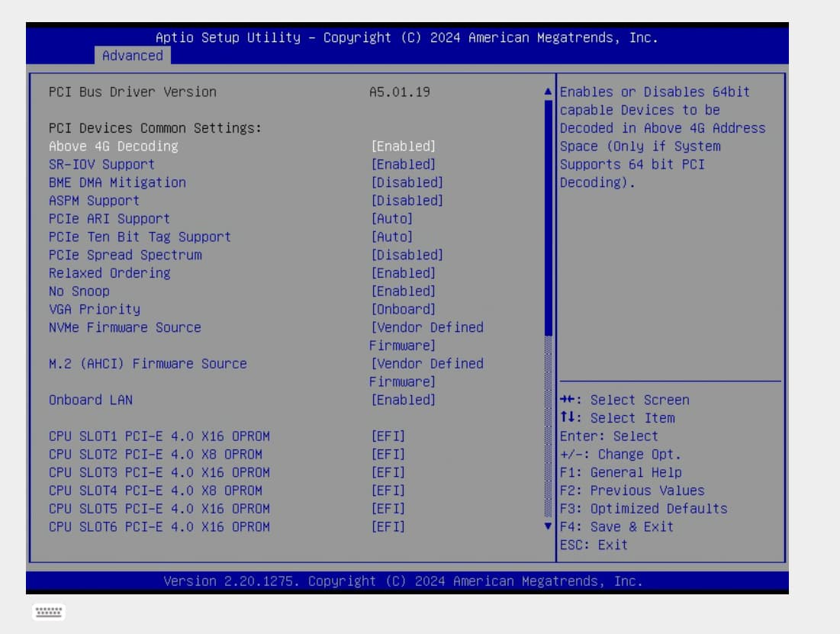Image resolution: width=840 pixels, height=634 pixels.
Task: Select PCIe Spread Spectrum option
Action: click(x=125, y=255)
